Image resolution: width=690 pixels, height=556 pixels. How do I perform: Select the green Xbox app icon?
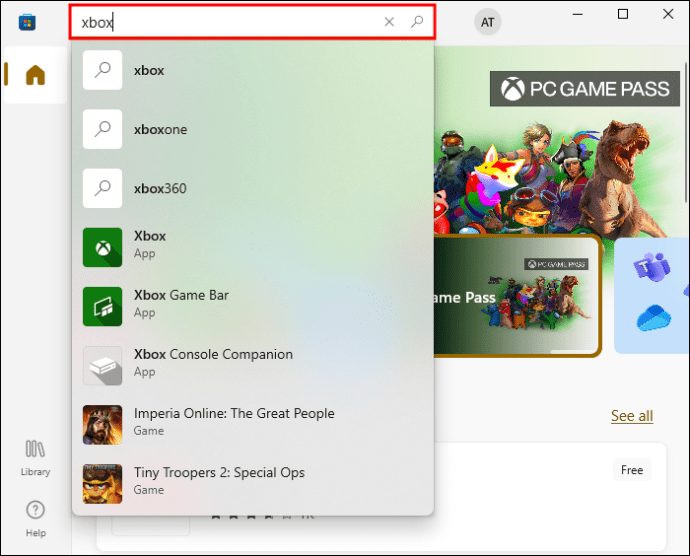pos(103,247)
